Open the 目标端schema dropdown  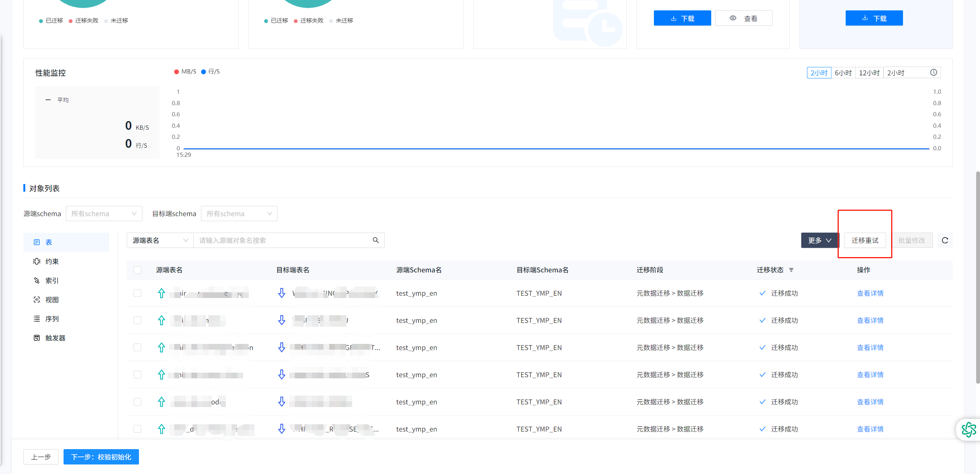coord(239,213)
